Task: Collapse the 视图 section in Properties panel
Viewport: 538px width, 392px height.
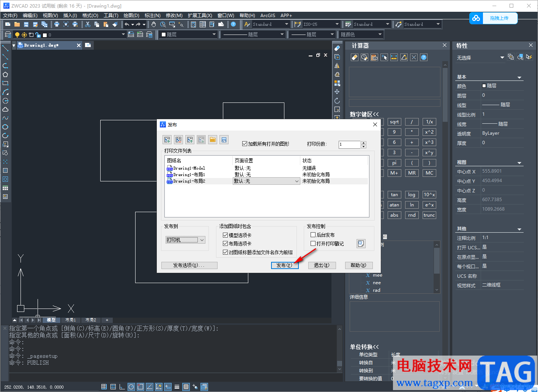Action: point(519,163)
